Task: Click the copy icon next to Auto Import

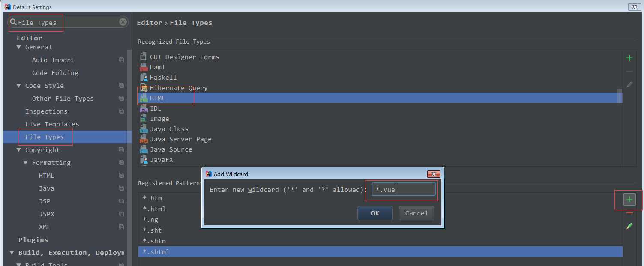Action: coord(122,60)
